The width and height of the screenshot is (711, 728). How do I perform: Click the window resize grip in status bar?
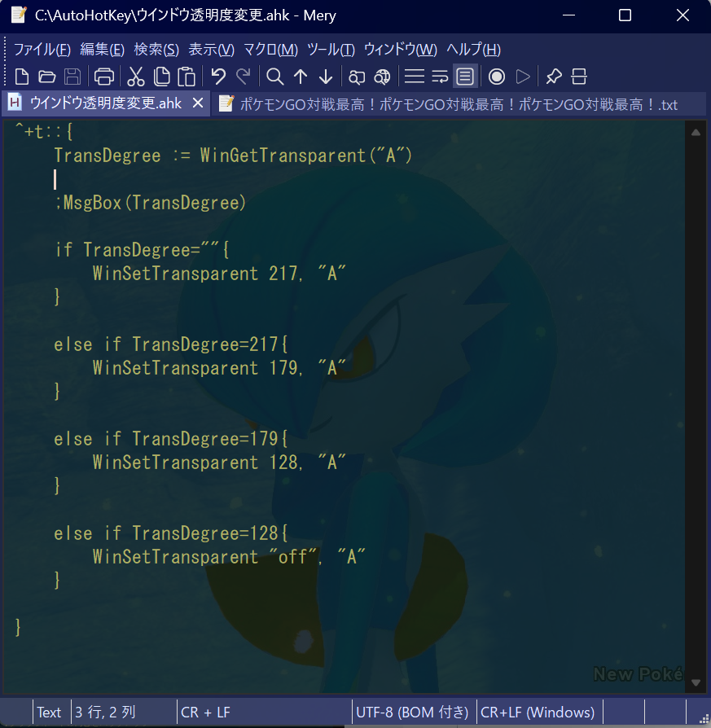pos(704,720)
